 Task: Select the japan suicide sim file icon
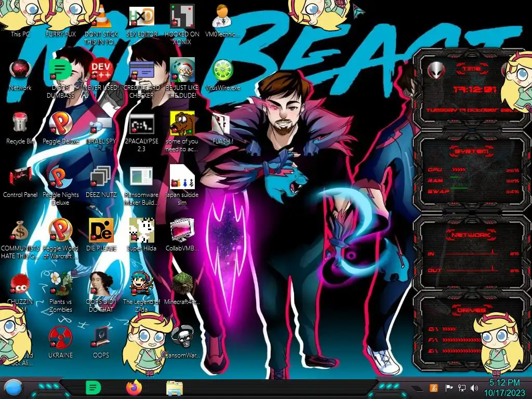coord(182,186)
